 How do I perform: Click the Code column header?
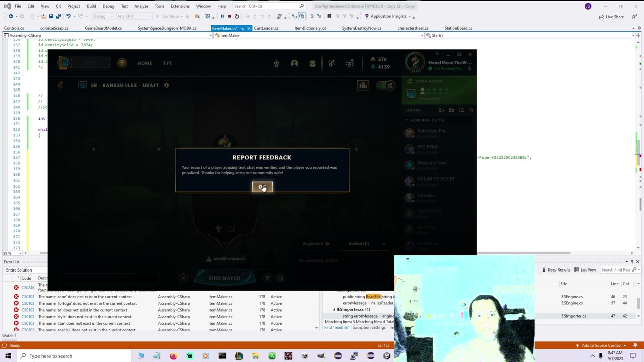26,278
